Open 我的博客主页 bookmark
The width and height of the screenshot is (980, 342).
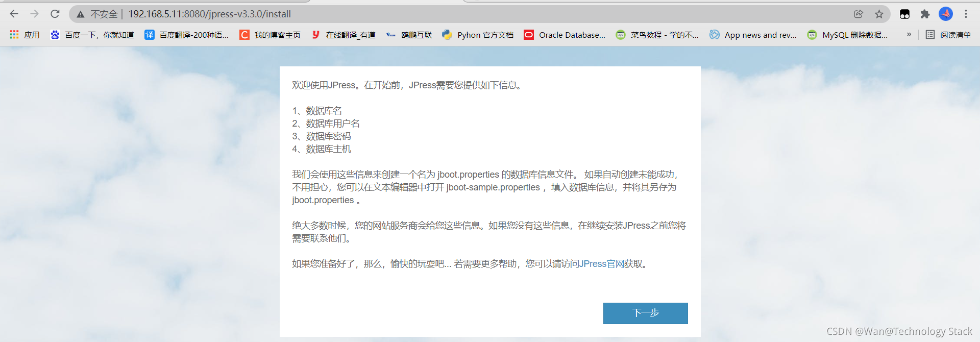coord(270,35)
